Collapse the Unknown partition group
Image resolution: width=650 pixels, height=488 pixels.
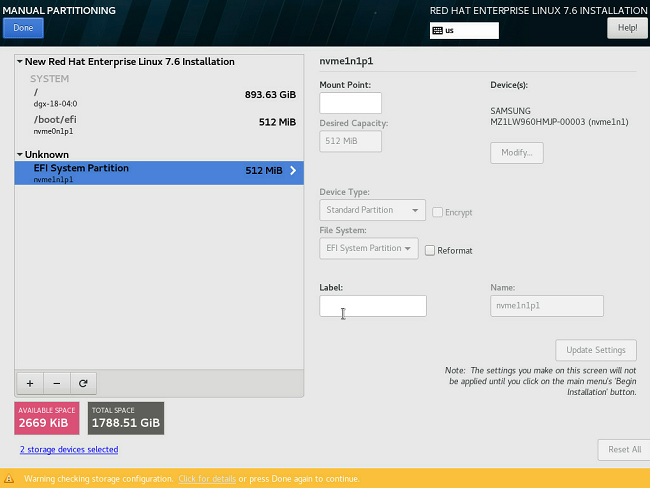pyautogui.click(x=20, y=155)
